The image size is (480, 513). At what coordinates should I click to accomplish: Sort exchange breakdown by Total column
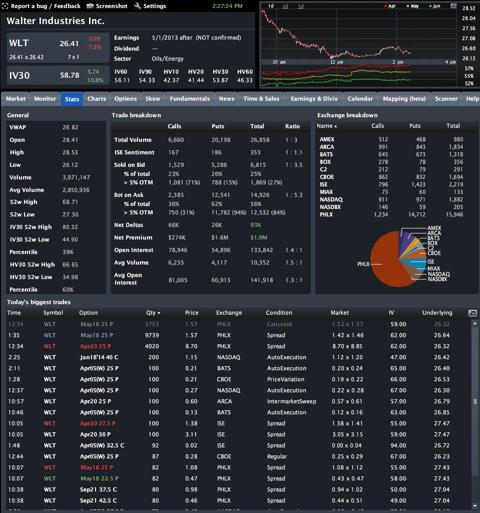(453, 126)
